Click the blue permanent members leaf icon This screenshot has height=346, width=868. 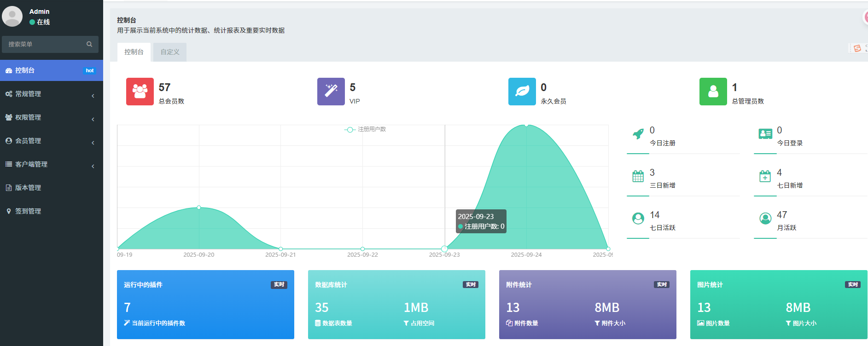[522, 92]
